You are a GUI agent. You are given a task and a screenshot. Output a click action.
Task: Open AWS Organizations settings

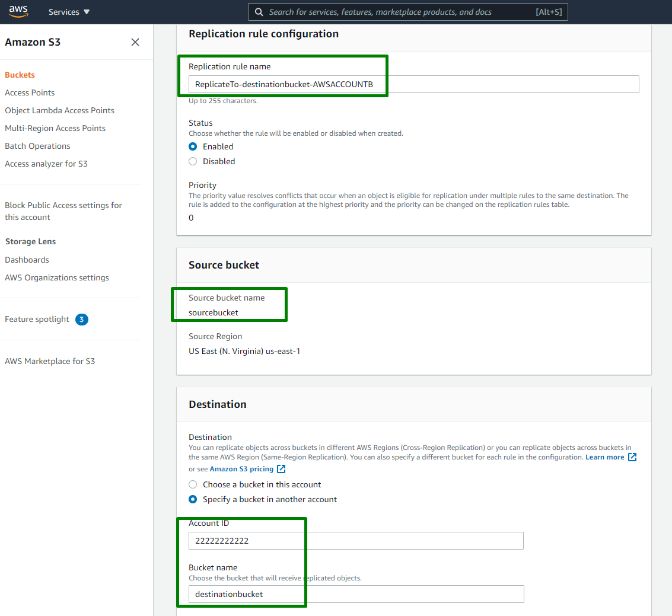click(x=56, y=277)
